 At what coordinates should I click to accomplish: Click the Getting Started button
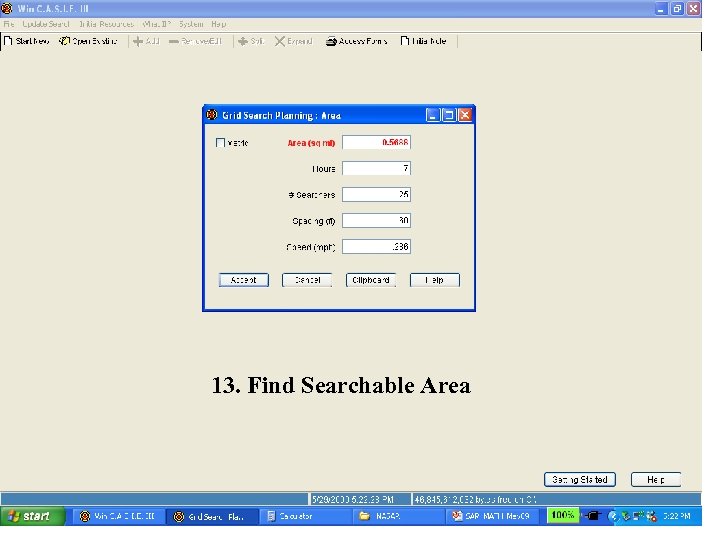[580, 479]
